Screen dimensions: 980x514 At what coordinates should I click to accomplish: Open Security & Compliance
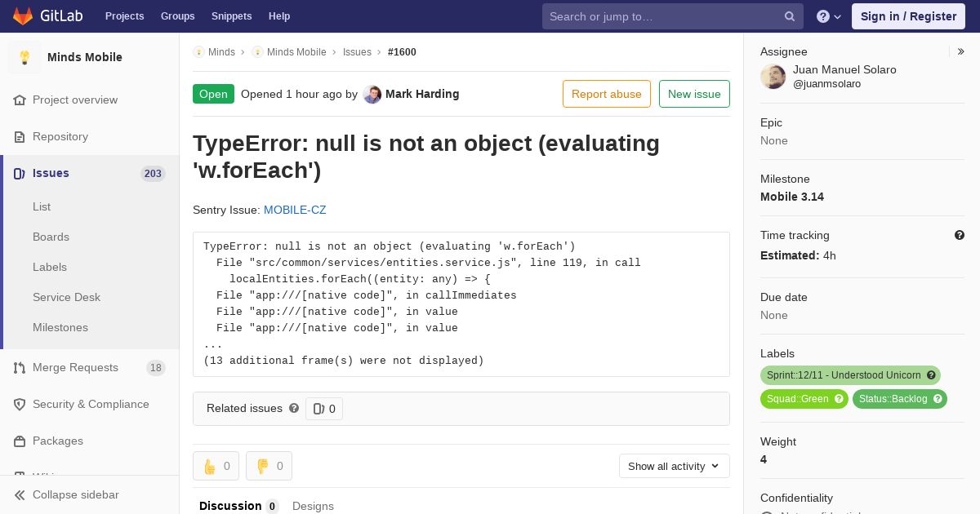pos(91,404)
